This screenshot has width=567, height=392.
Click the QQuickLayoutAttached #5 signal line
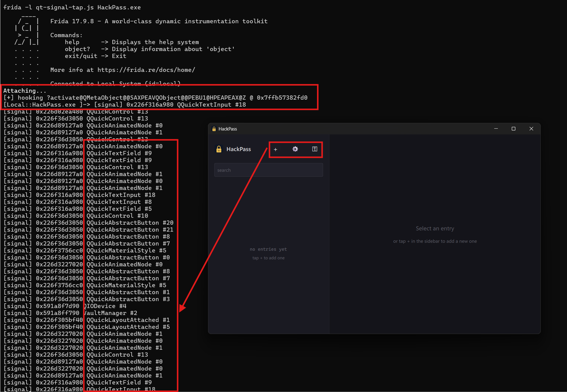point(87,327)
